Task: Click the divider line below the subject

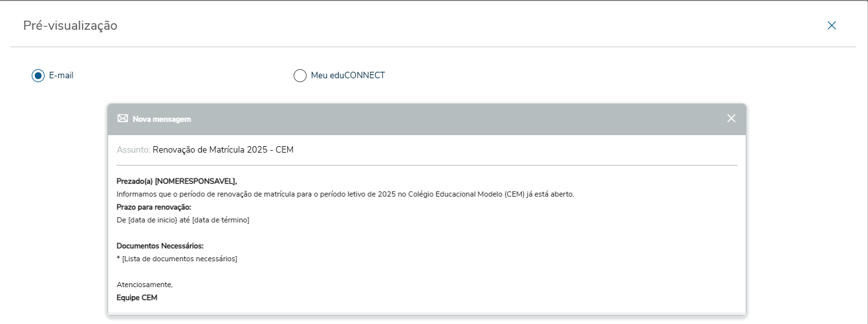Action: (427, 166)
